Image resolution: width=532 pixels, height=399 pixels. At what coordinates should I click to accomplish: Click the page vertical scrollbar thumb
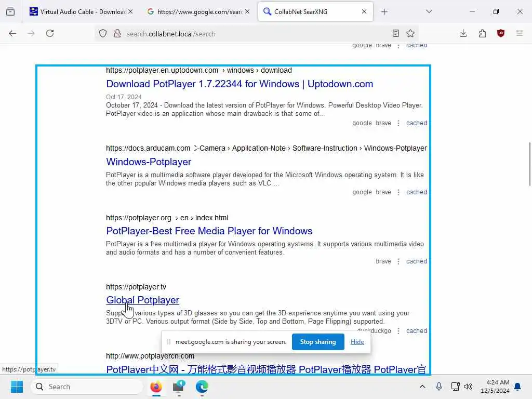[x=529, y=164]
